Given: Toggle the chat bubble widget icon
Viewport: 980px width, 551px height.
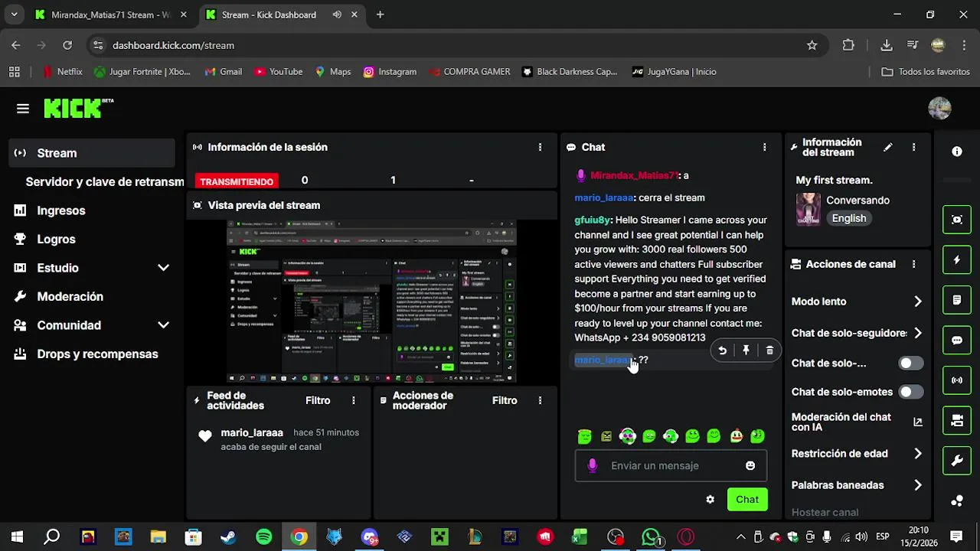Looking at the screenshot, I should (957, 340).
